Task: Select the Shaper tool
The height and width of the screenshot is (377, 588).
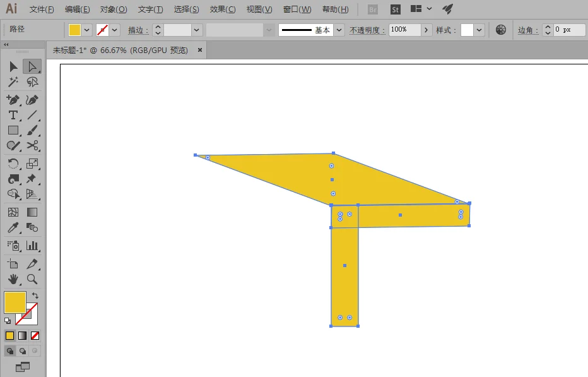Action: [x=13, y=145]
